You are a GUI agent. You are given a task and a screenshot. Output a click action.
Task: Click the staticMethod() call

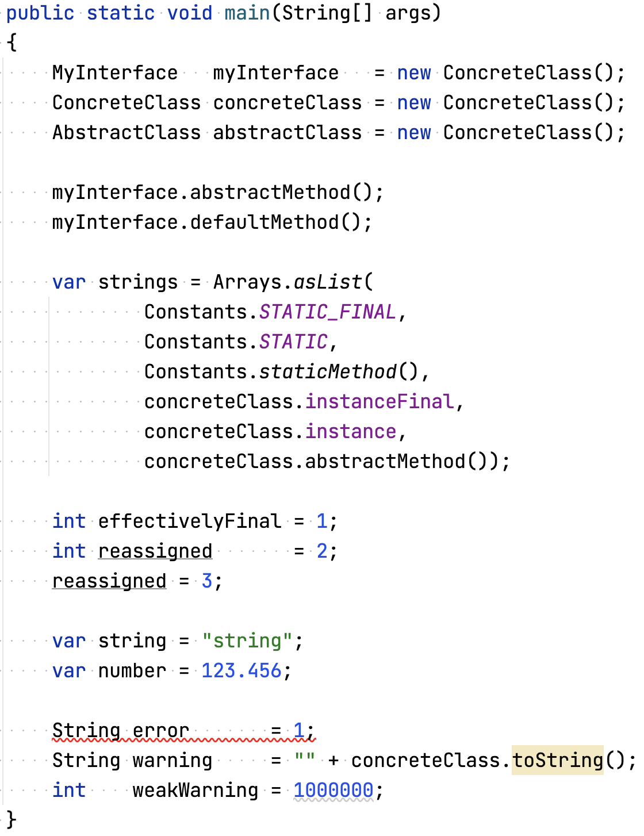(327, 372)
